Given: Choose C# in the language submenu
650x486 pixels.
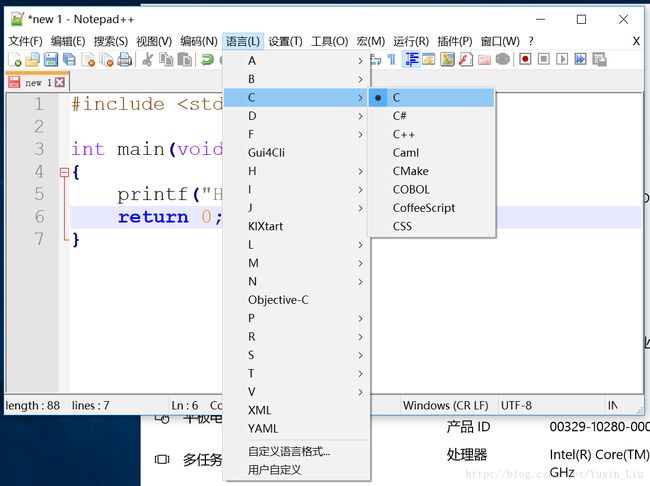Looking at the screenshot, I should click(432, 116).
